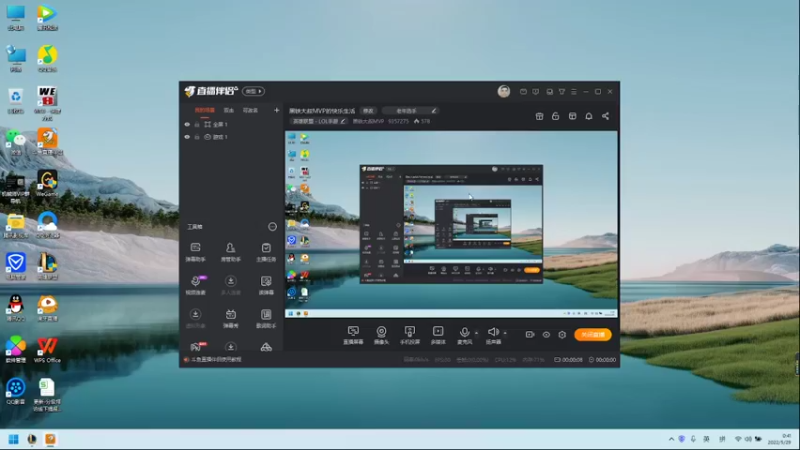This screenshot has width=800, height=450.
Task: Click the triangle-shaped tool in bottom toolbox row
Action: click(x=266, y=347)
